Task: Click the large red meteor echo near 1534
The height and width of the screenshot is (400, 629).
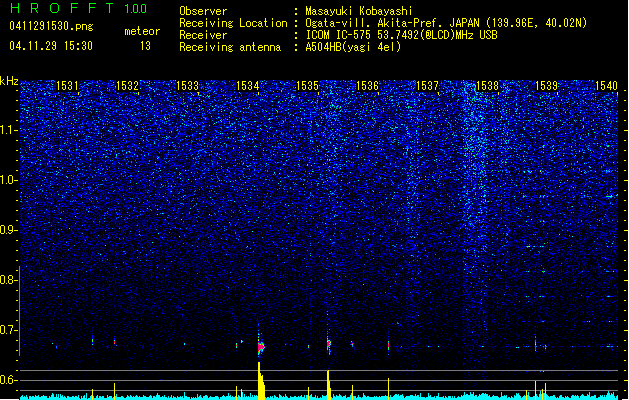Action: coord(261,346)
